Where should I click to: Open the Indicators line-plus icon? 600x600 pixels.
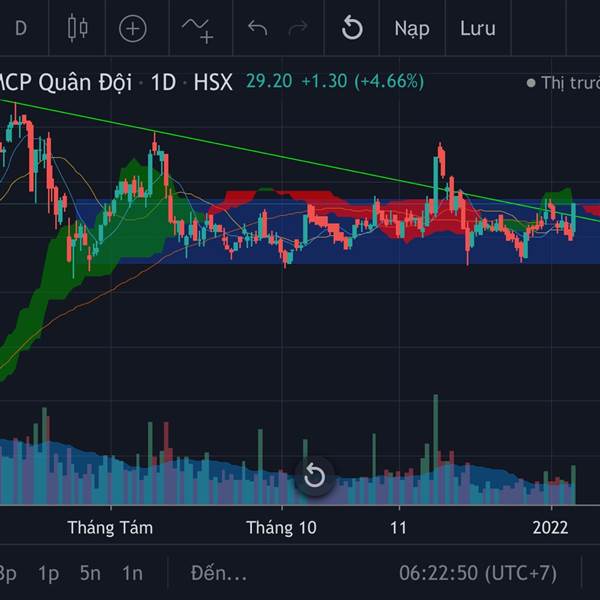tap(198, 30)
